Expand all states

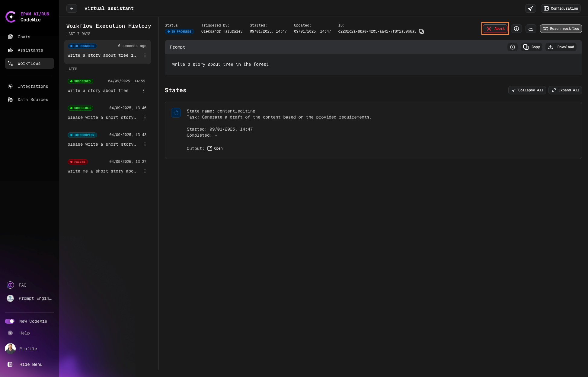(565, 90)
